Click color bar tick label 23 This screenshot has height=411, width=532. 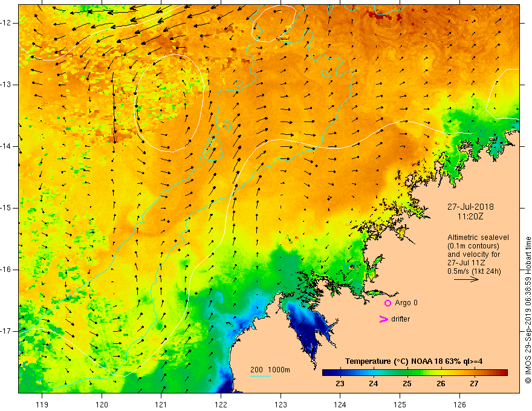click(x=340, y=384)
